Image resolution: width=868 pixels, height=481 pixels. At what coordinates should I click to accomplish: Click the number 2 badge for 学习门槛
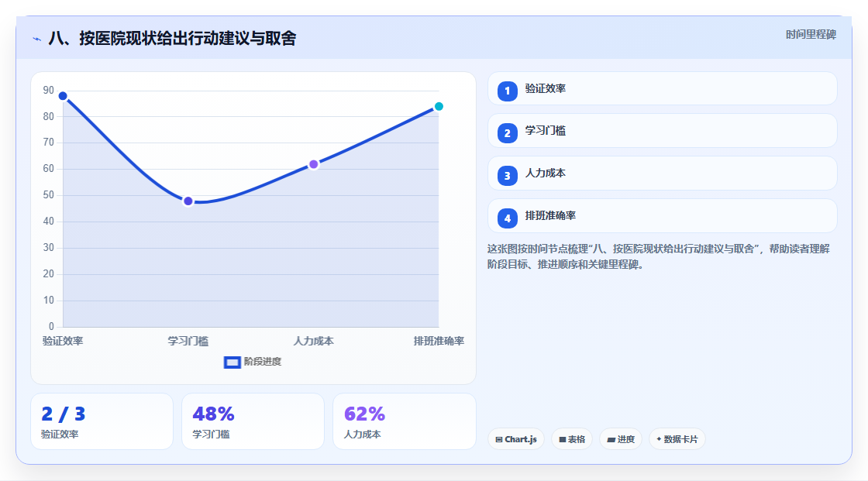point(507,133)
